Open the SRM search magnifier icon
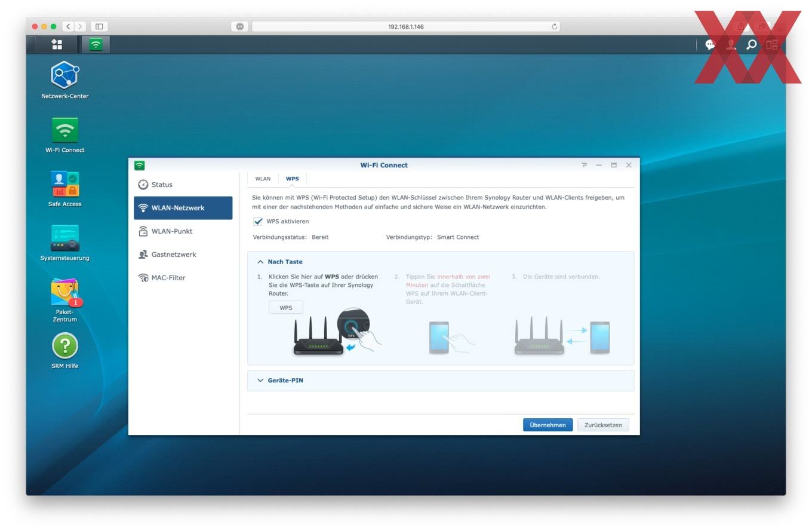Viewport: 812px width, 530px height. point(752,44)
